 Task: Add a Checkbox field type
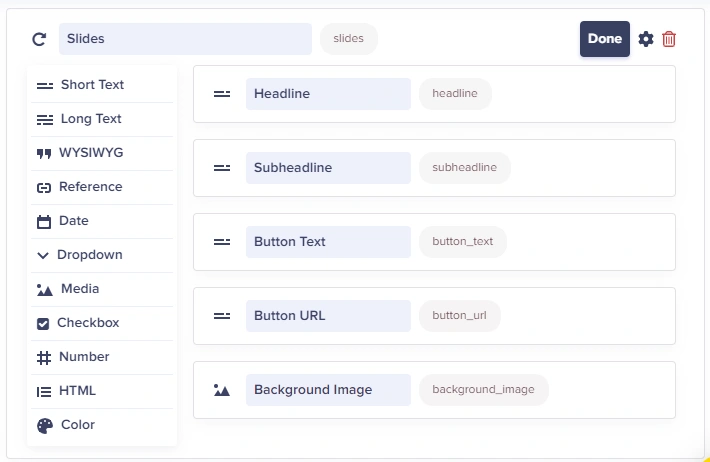click(x=102, y=323)
